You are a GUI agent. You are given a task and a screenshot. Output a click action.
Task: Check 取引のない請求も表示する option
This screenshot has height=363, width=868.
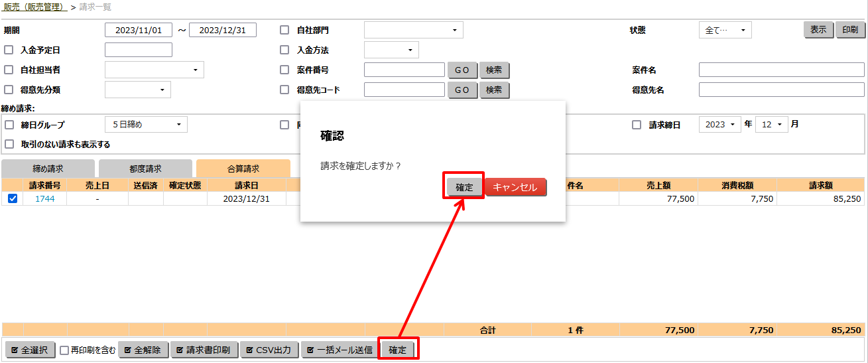9,144
